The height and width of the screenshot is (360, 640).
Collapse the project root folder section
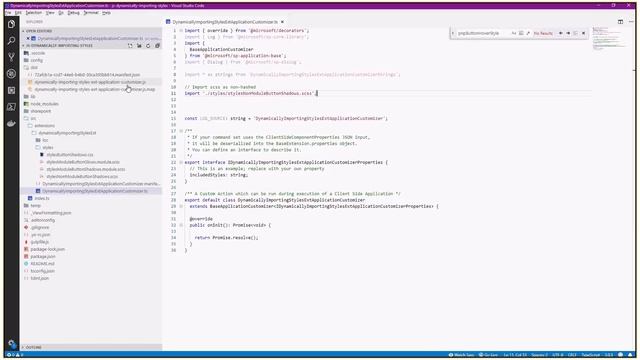coord(73,46)
